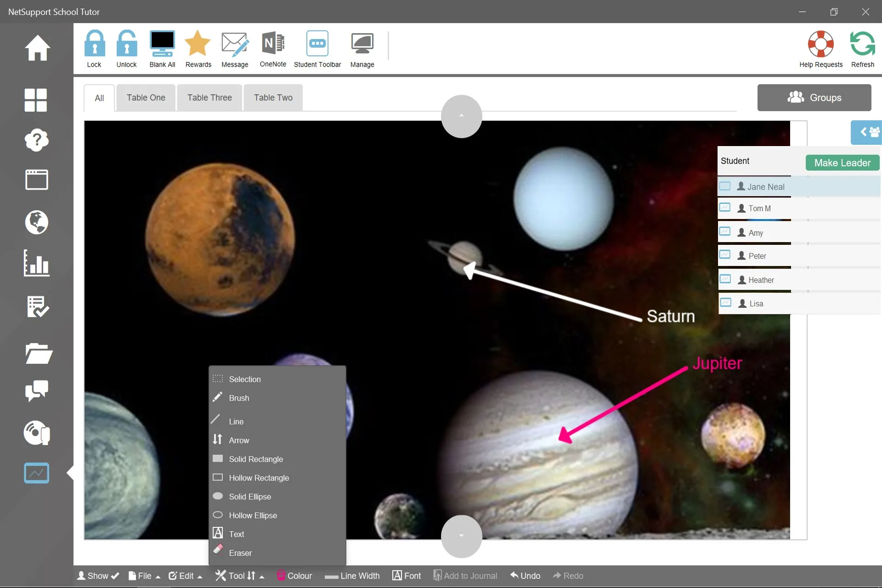
Task: Click the Undo button
Action: (x=525, y=576)
